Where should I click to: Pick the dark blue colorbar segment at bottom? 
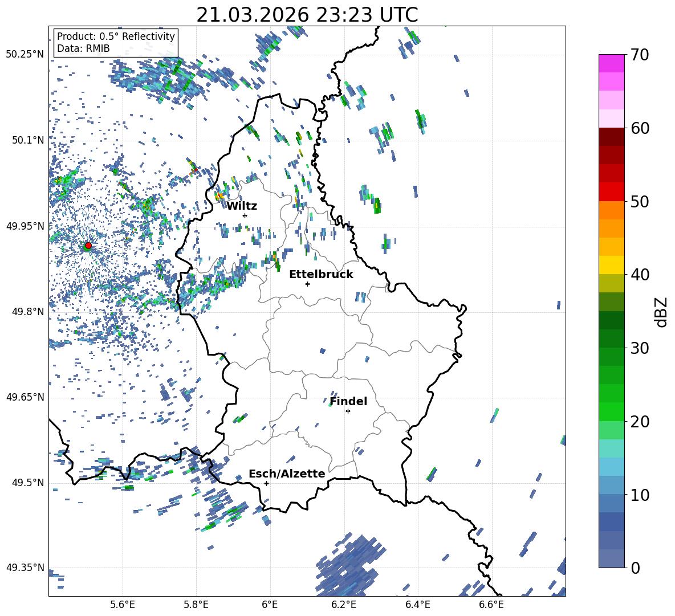tap(611, 558)
